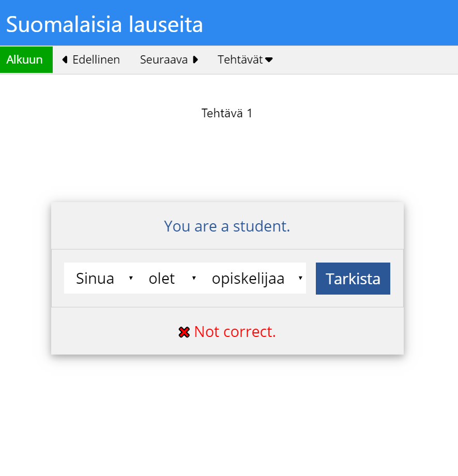Click the chevron icon next to Tehtävät

[x=269, y=59]
